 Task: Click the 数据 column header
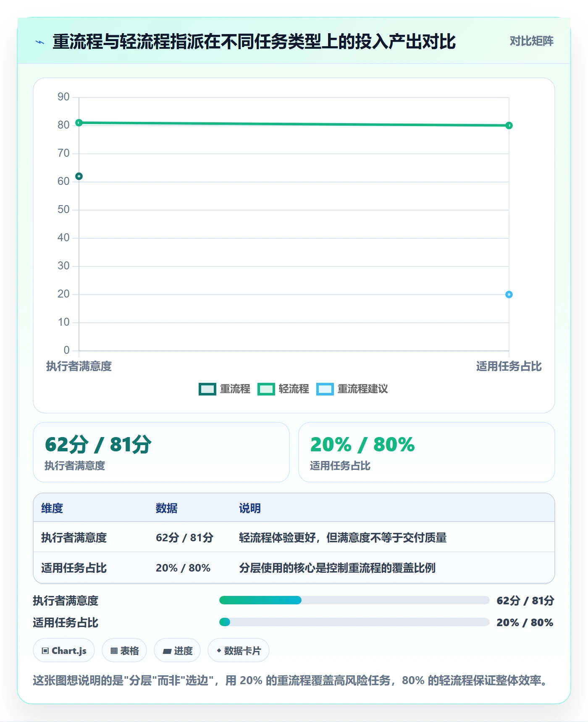coord(167,508)
